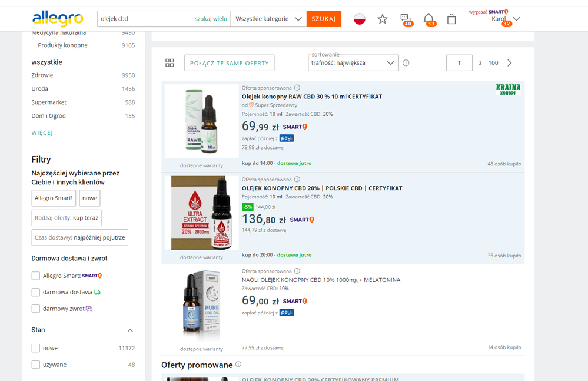Click dostępne warianty under ULTRA EXTRACT image
This screenshot has height=381, width=588.
[201, 257]
